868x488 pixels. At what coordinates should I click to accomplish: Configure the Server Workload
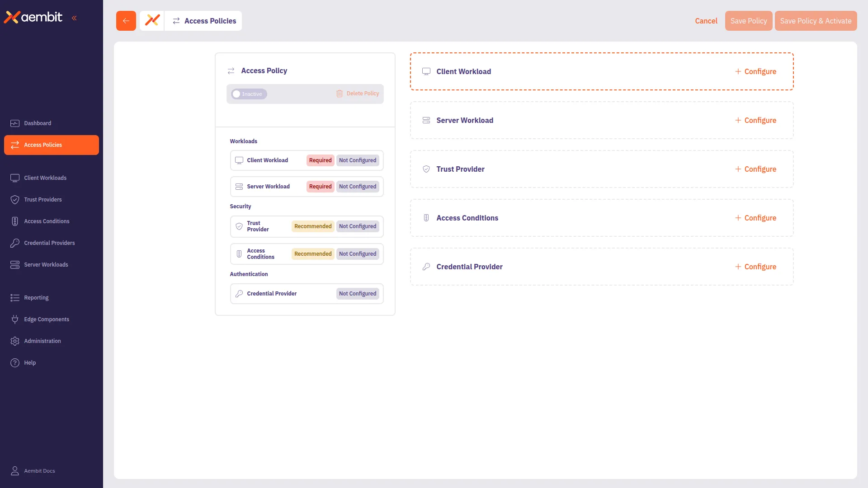pyautogui.click(x=755, y=120)
